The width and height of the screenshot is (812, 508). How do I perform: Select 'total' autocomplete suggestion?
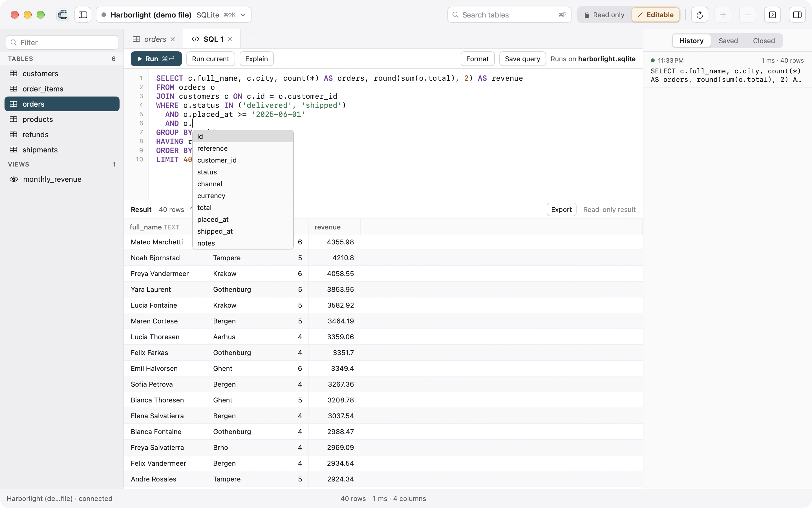[243, 208]
